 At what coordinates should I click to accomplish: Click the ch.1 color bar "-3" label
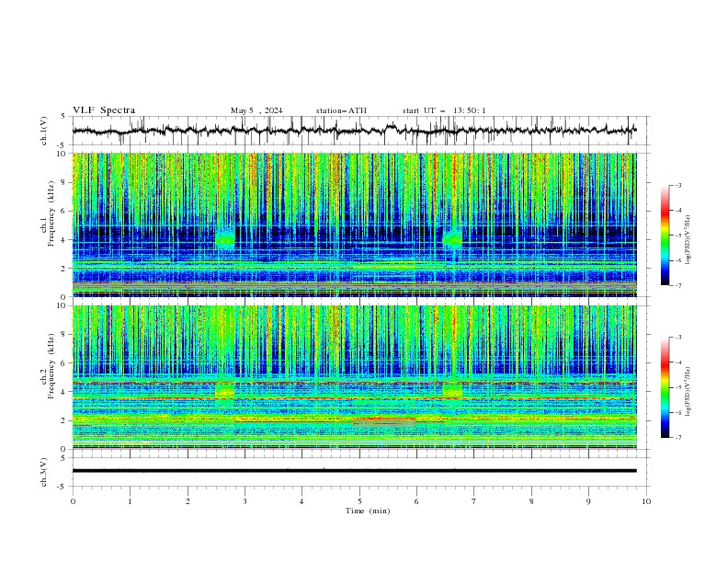point(677,185)
